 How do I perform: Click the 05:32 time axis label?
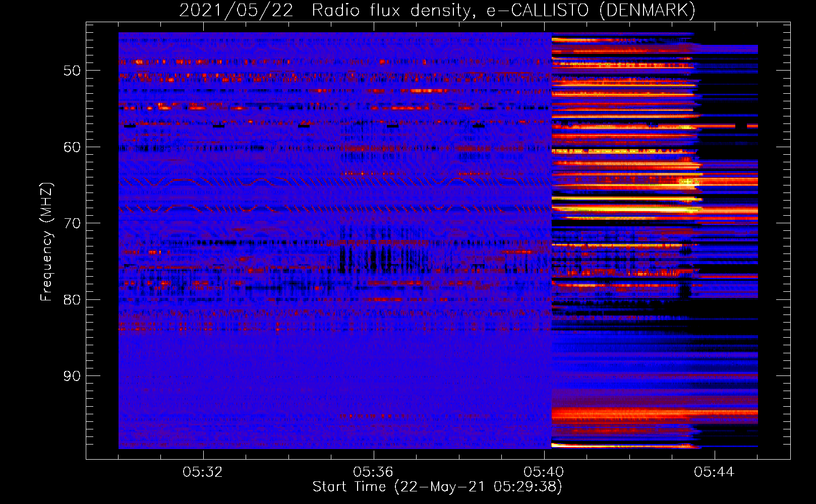(203, 472)
